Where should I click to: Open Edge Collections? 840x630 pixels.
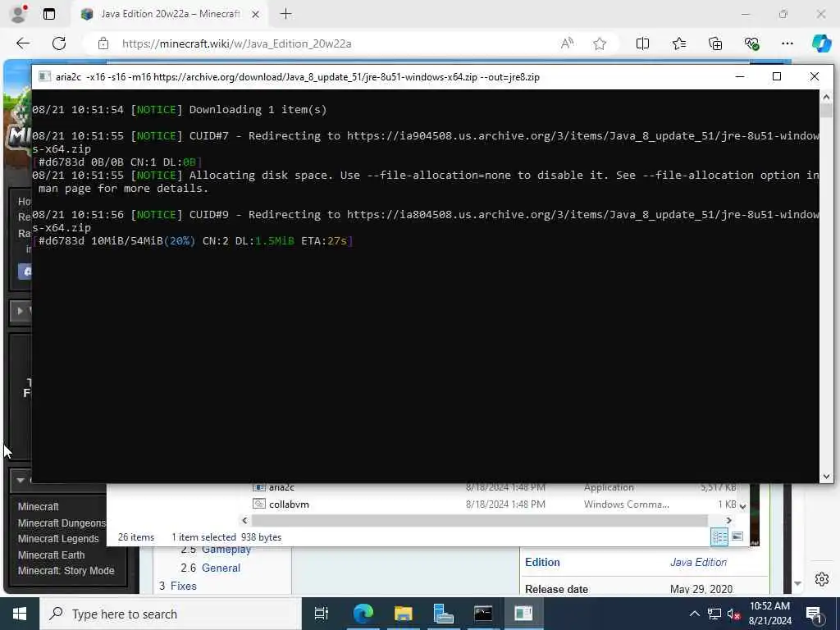715,43
